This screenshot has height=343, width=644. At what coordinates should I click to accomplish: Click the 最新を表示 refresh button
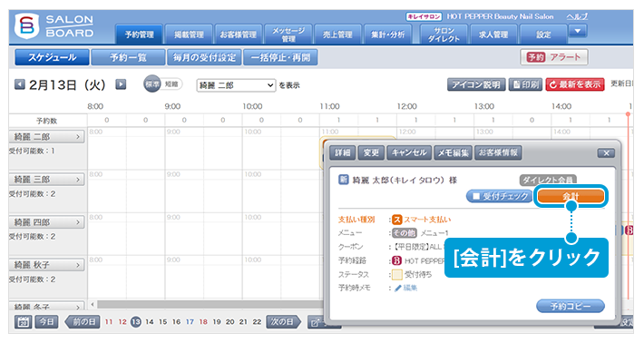[x=574, y=84]
